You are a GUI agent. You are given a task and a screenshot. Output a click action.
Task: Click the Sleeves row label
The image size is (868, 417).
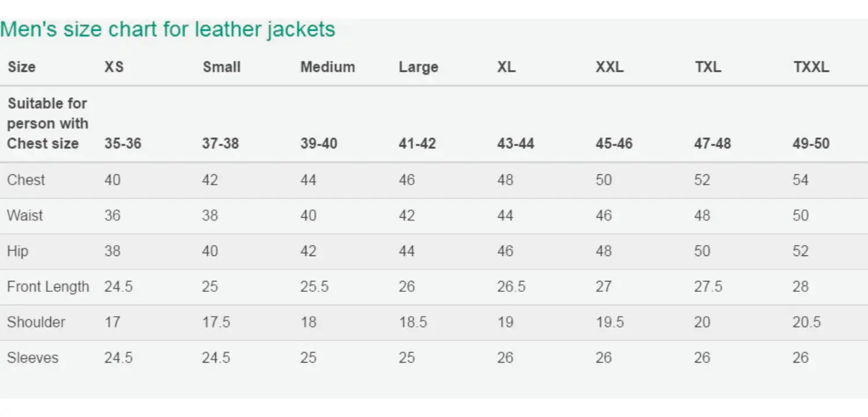tap(32, 358)
